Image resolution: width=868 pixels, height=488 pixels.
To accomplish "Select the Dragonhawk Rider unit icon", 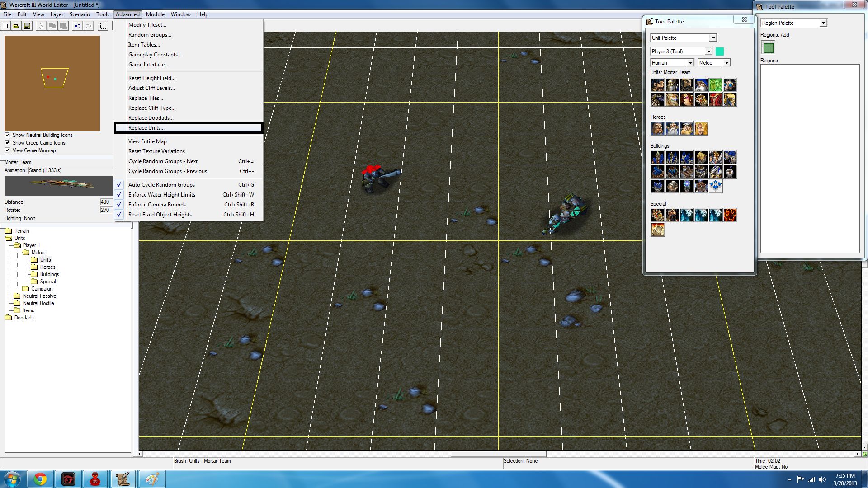I will pos(730,99).
